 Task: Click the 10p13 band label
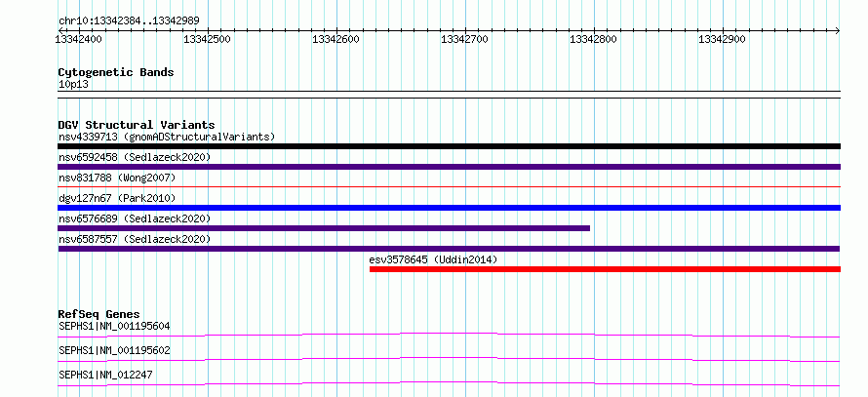(73, 85)
